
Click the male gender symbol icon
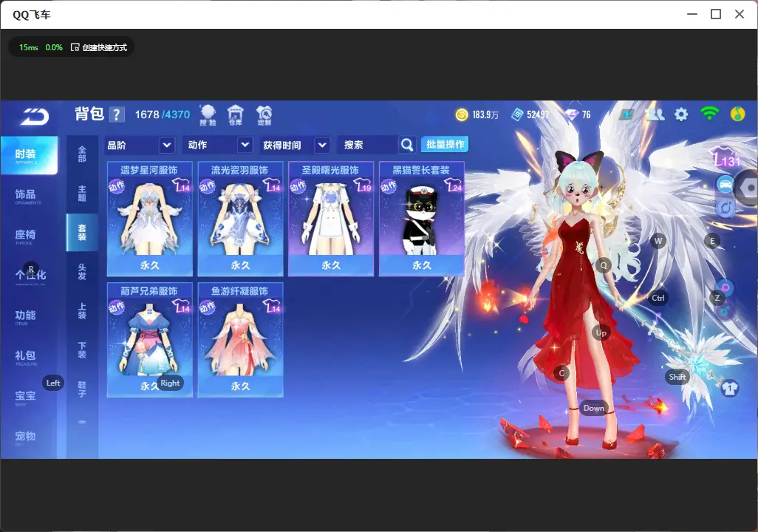[724, 312]
